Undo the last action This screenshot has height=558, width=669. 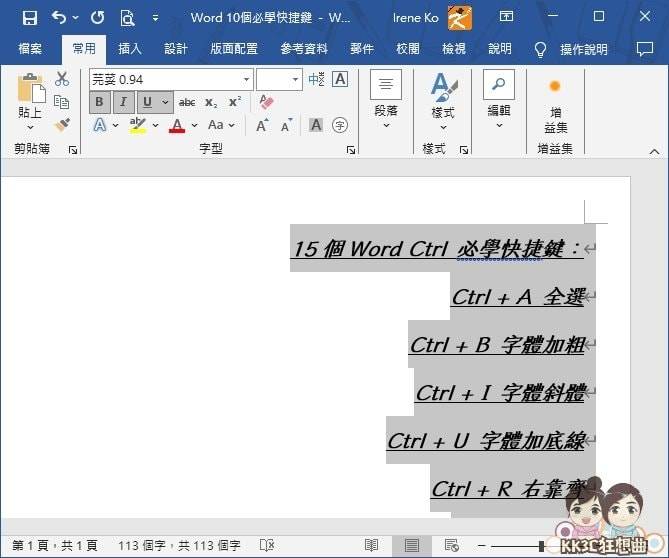pyautogui.click(x=59, y=17)
